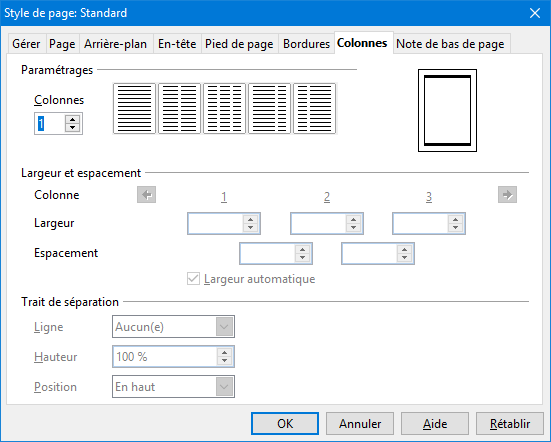Viewport: 551px width, 442px height.
Task: Open the Arrière-plan tab
Action: [x=116, y=44]
